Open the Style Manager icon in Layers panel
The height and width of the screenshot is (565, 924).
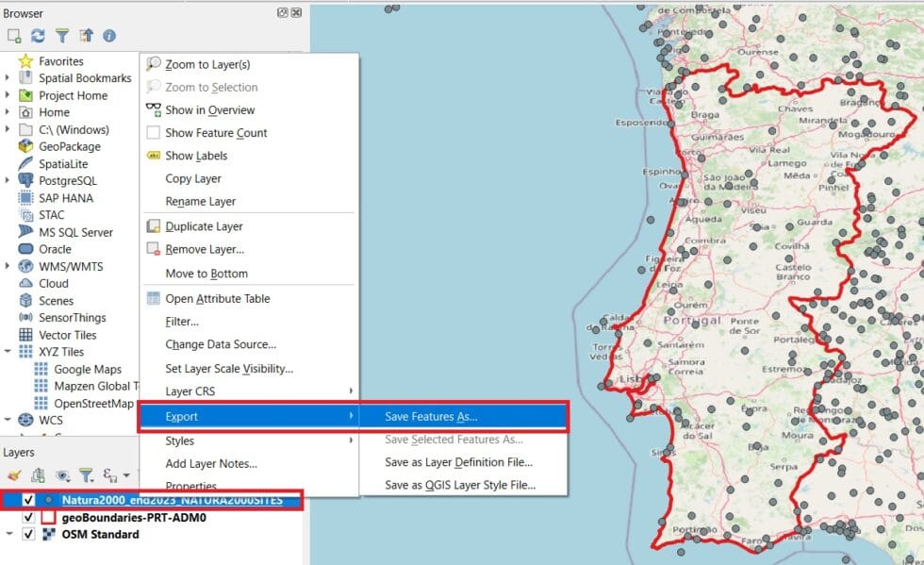click(12, 474)
